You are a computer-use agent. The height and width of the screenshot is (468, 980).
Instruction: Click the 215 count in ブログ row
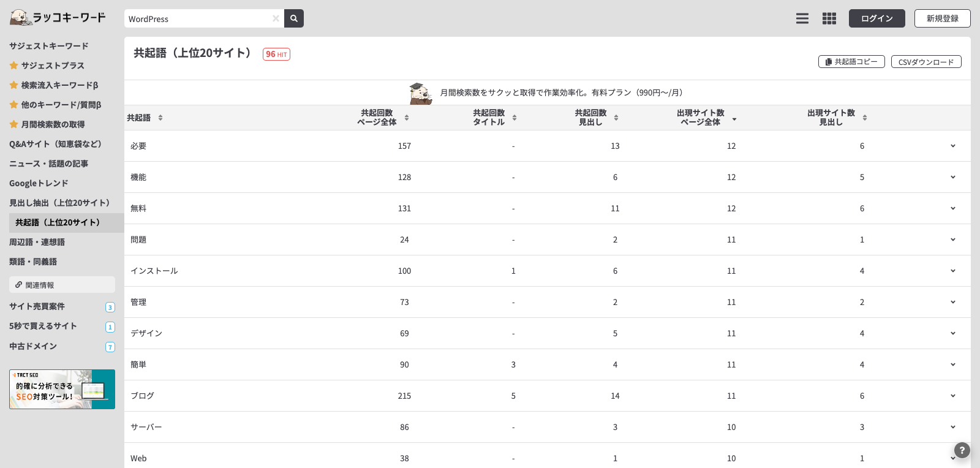tap(404, 396)
